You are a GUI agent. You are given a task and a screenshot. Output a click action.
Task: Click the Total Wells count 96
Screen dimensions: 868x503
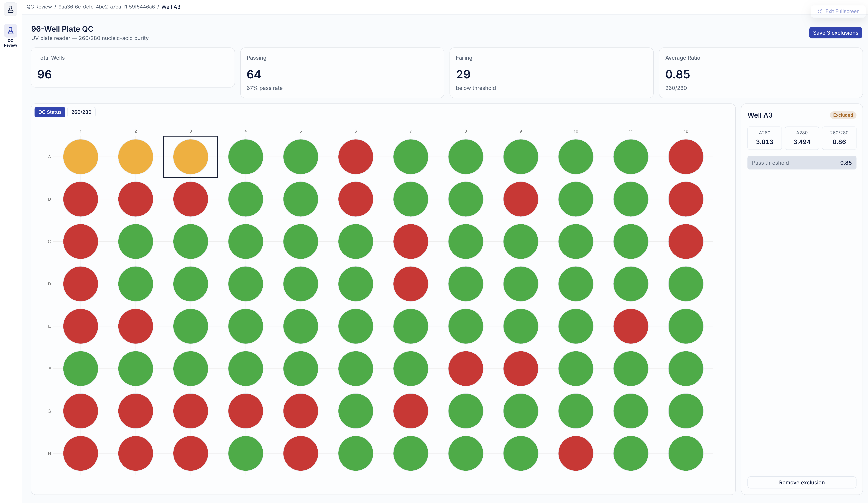click(44, 74)
